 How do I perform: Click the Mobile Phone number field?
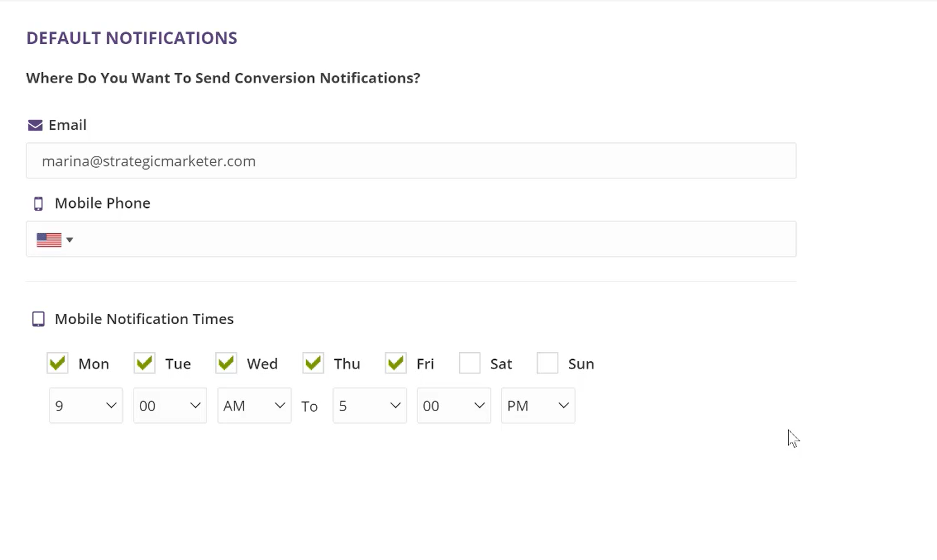[434, 240]
